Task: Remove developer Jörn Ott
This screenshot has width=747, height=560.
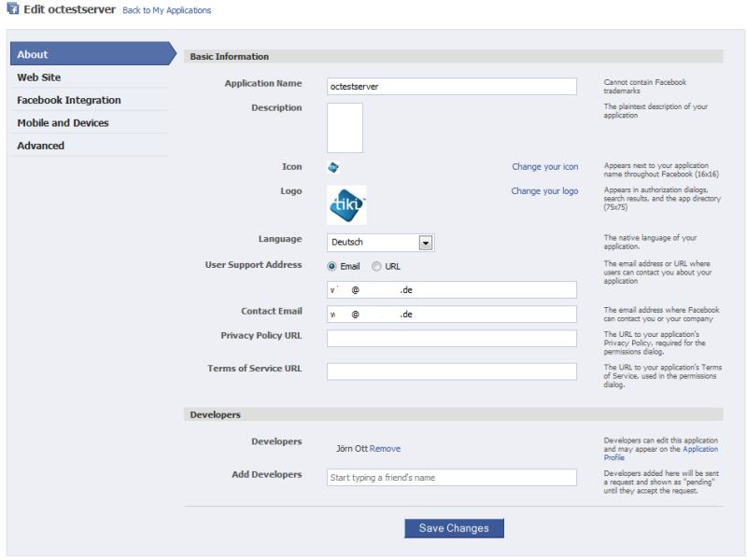Action: tap(385, 449)
